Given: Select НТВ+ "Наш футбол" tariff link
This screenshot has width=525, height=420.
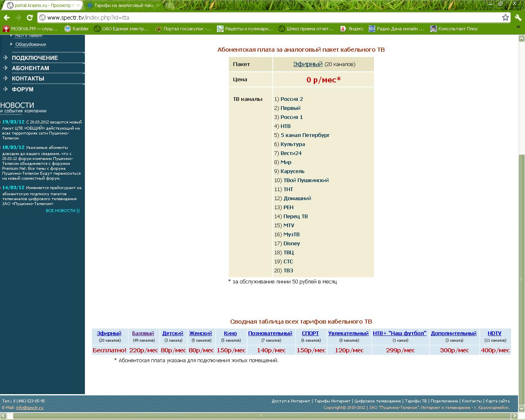Looking at the screenshot, I should 400,333.
